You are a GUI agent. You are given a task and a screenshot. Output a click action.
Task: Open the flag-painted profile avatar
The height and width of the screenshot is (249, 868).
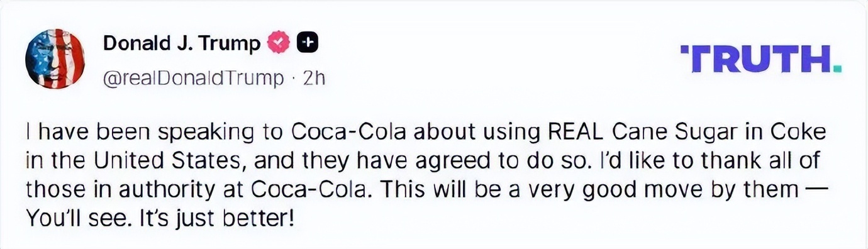pyautogui.click(x=55, y=60)
